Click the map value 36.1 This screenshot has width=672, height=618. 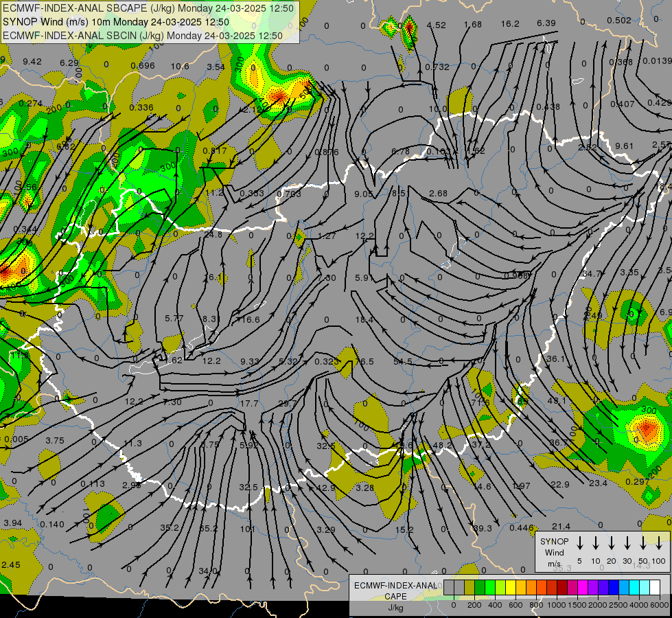pyautogui.click(x=555, y=358)
